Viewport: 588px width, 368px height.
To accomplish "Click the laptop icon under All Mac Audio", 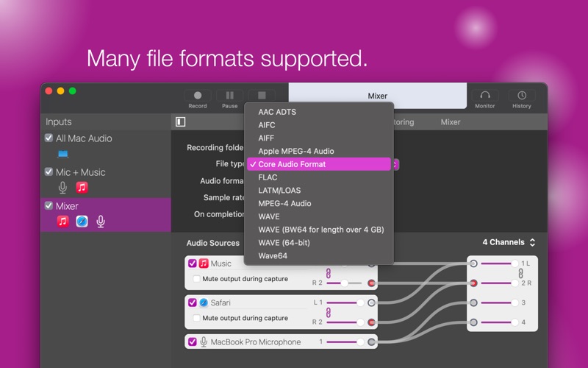I will [x=63, y=154].
